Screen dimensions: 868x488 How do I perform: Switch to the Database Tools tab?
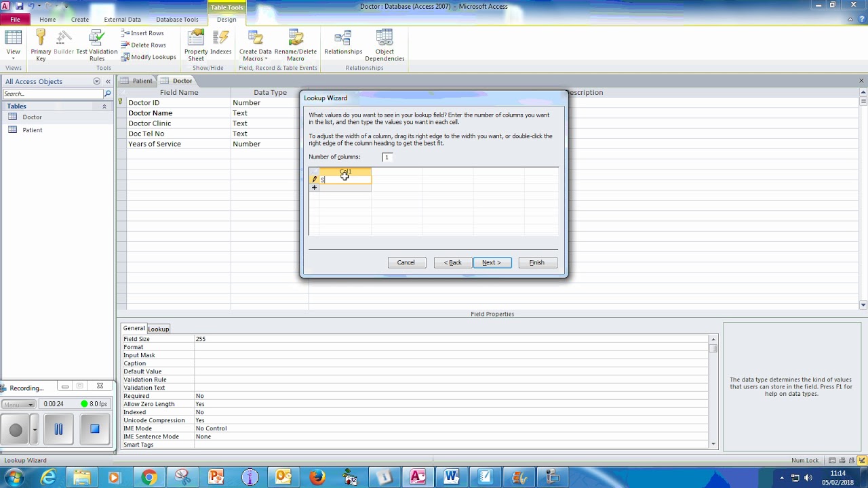point(177,20)
